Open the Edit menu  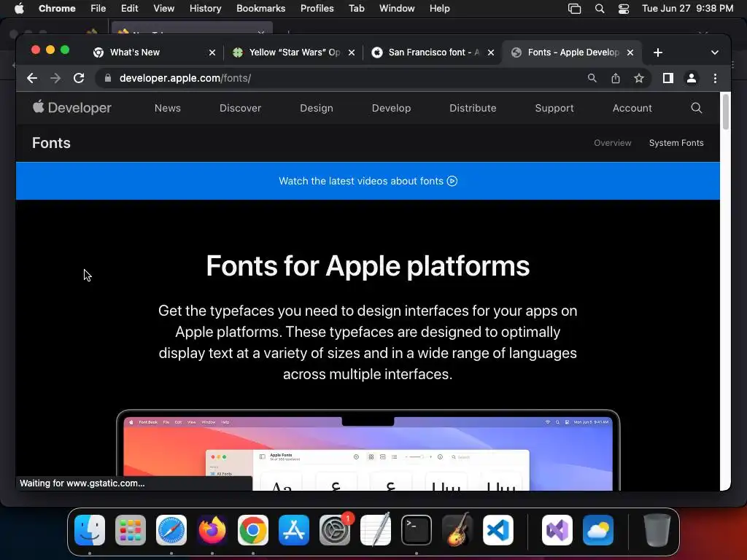point(129,9)
